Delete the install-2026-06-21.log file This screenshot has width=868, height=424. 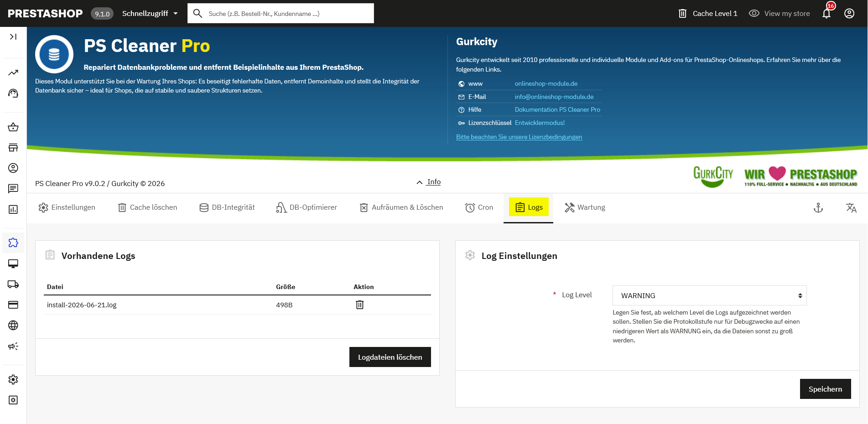point(360,305)
